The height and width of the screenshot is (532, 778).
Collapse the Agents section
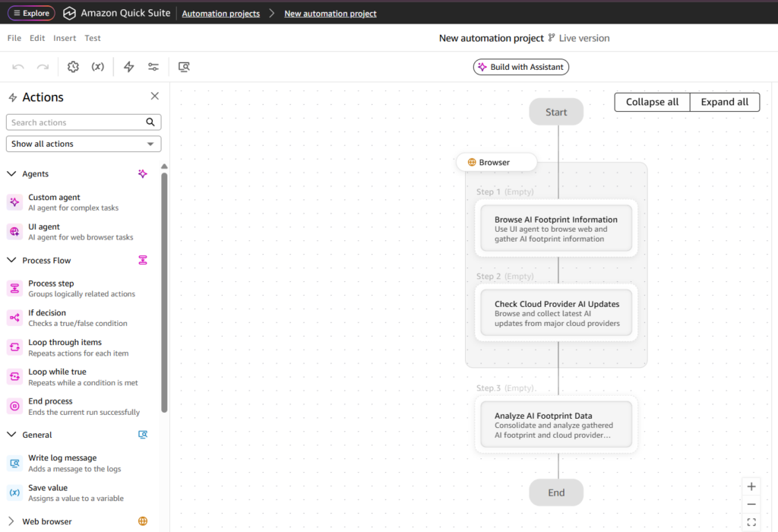pyautogui.click(x=11, y=174)
